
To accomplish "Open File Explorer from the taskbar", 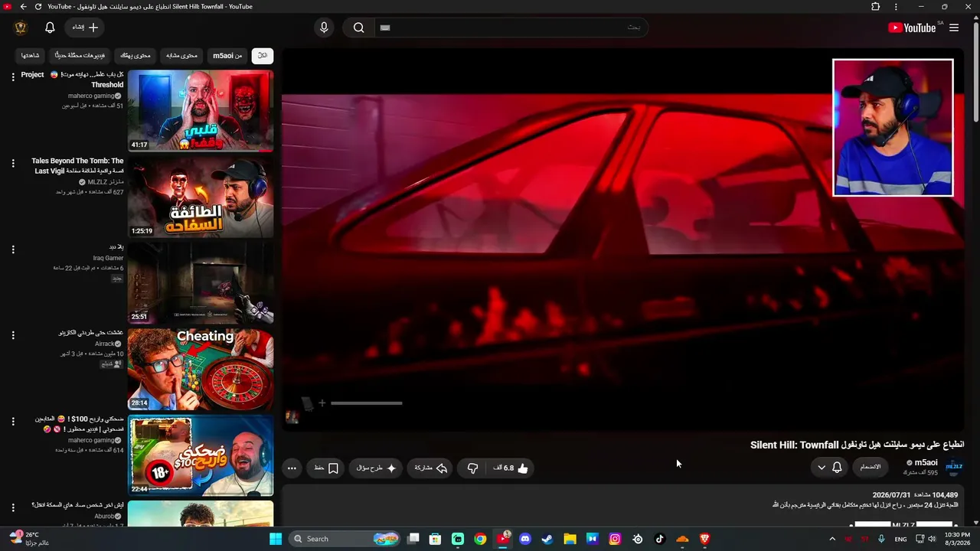I will (570, 539).
